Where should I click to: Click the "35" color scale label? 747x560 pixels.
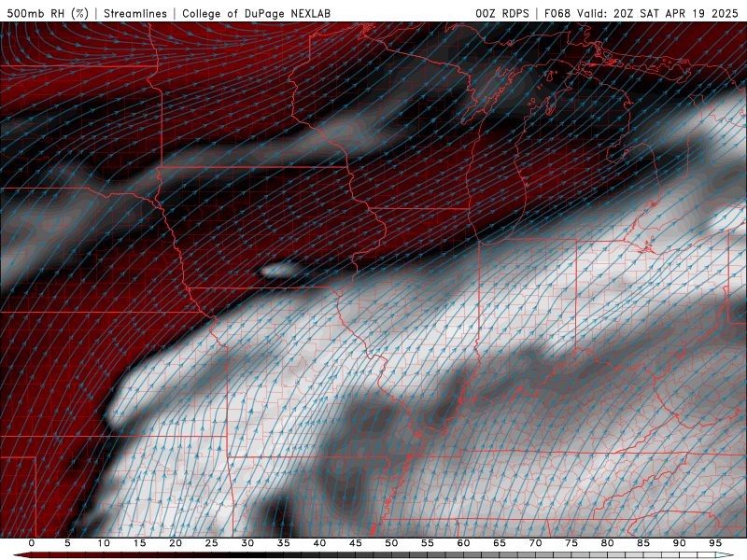pos(284,543)
